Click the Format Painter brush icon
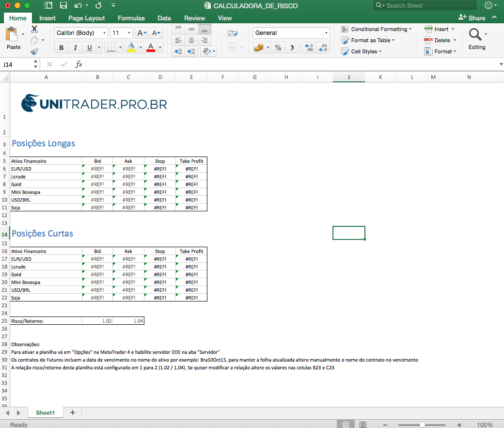Viewport: 504px width, 428px height. (x=34, y=51)
